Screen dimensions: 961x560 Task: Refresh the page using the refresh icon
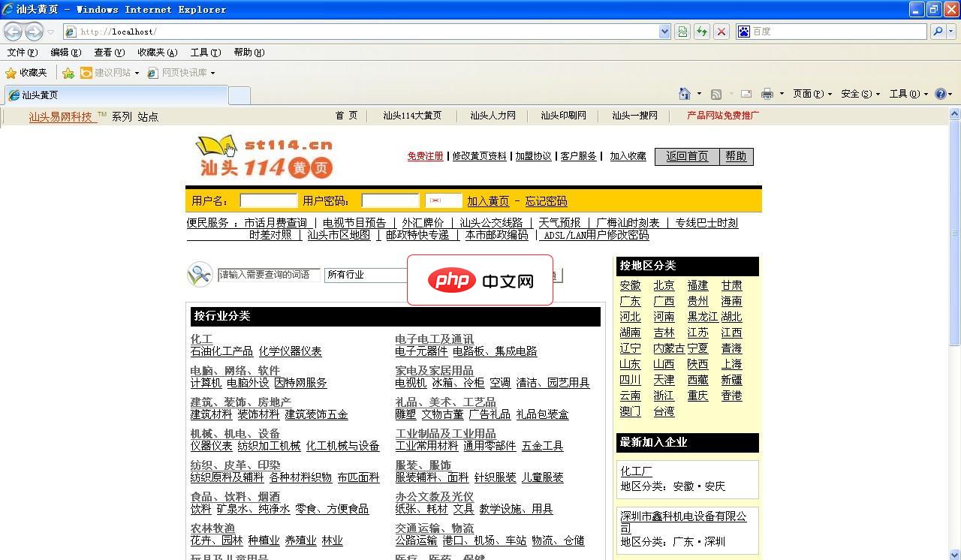point(700,32)
